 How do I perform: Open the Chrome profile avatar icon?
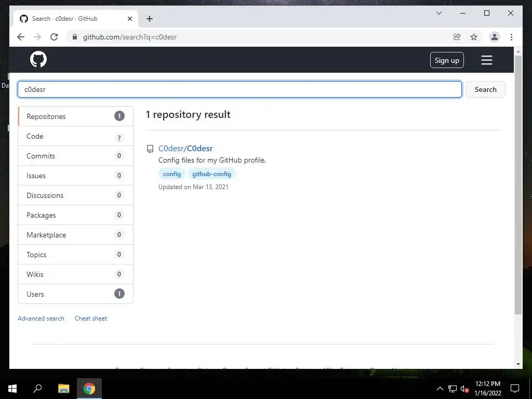(x=495, y=37)
